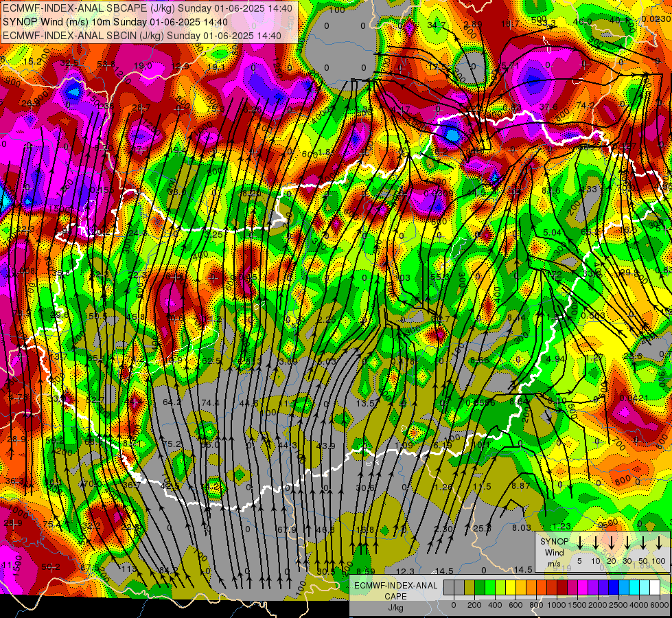Click the wind arrow above 20 m/s
The height and width of the screenshot is (618, 672).
pos(612,543)
